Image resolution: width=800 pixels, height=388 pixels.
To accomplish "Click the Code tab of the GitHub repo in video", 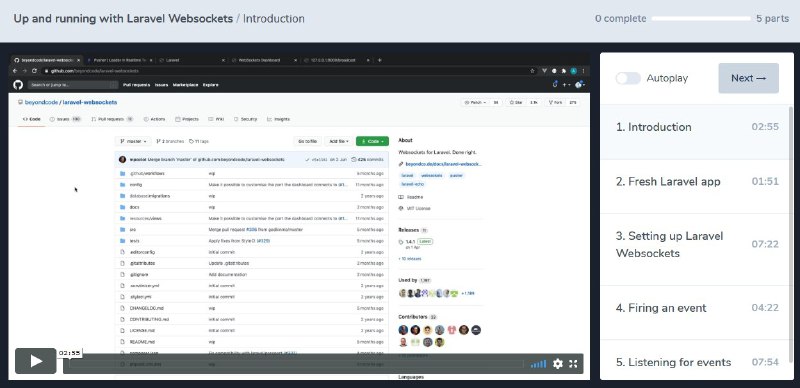I will click(32, 119).
